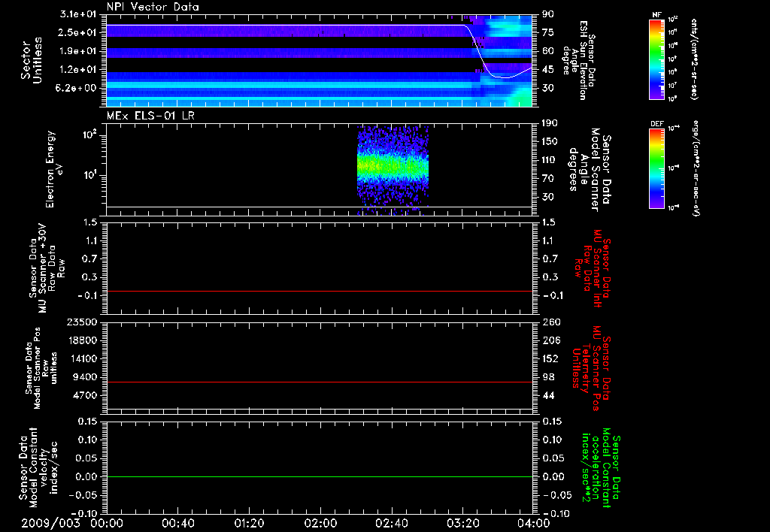Click the 'cnts/(cm**2-sr-sec)' units label

point(694,59)
